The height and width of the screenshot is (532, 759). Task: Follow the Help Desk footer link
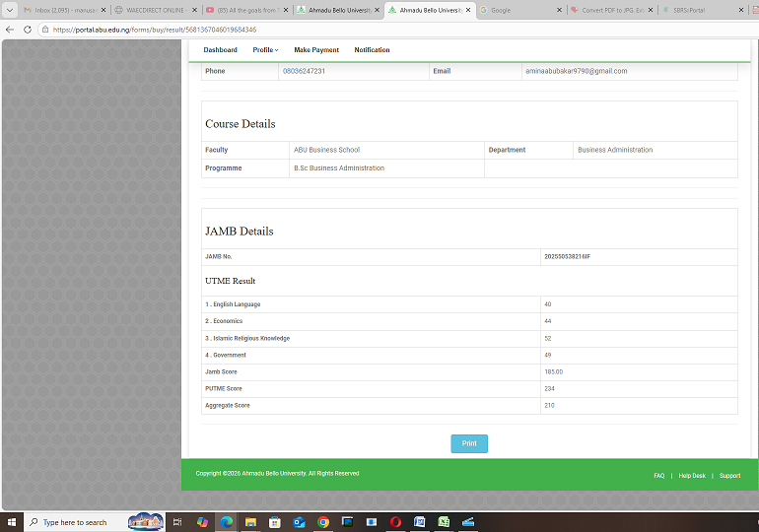point(692,476)
